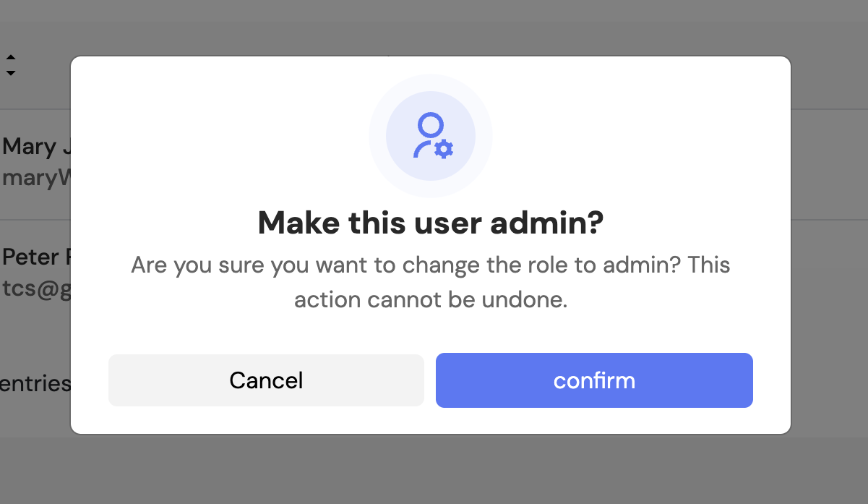Viewport: 868px width, 504px height.
Task: Click the maryW email address behind dialog
Action: pyautogui.click(x=36, y=177)
